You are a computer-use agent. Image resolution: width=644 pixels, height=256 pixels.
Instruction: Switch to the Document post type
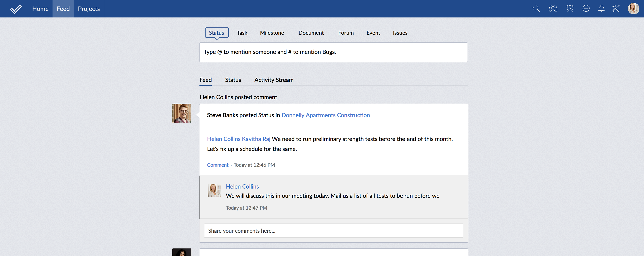click(311, 33)
